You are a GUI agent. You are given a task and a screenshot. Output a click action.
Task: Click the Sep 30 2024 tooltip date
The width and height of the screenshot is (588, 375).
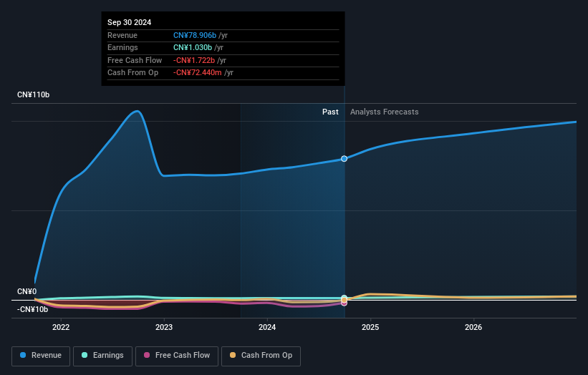tap(130, 22)
